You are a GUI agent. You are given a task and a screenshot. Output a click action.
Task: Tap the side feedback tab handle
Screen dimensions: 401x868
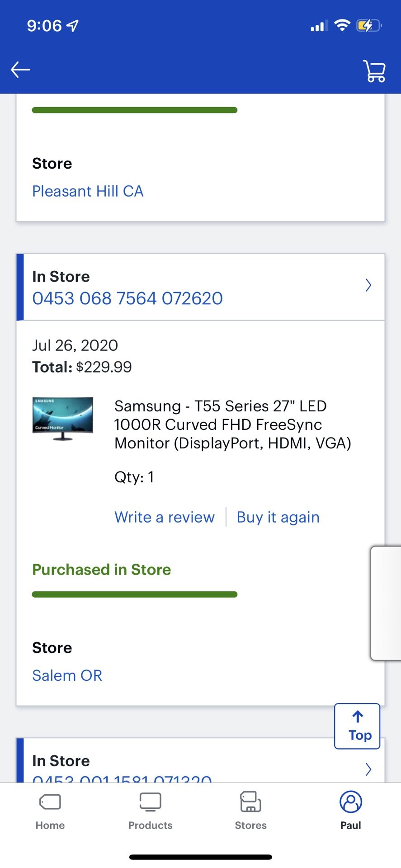pos(387,604)
